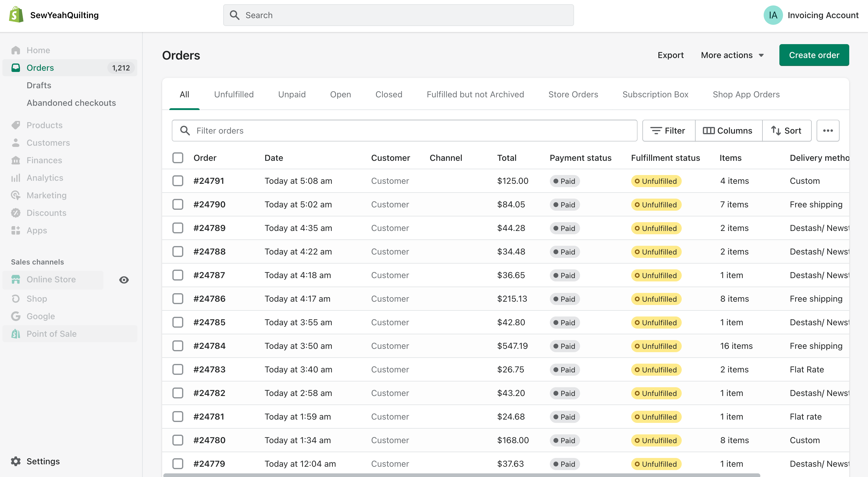This screenshot has width=868, height=477.
Task: Click the top search magnifier icon
Action: pos(234,15)
